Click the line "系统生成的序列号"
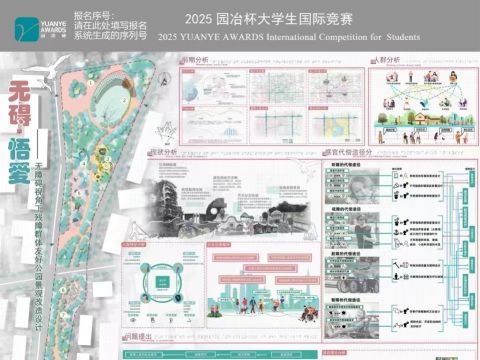Image resolution: width=480 pixels, height=360 pixels. click(110, 35)
